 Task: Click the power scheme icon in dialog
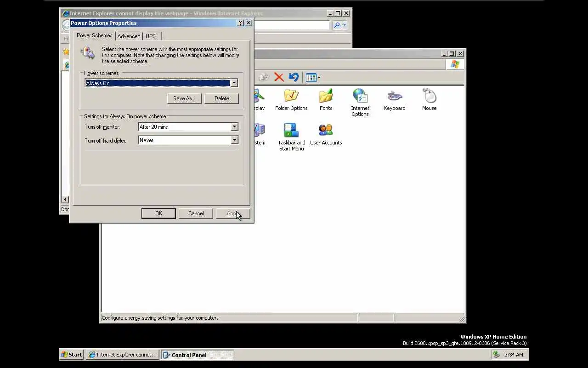[87, 52]
